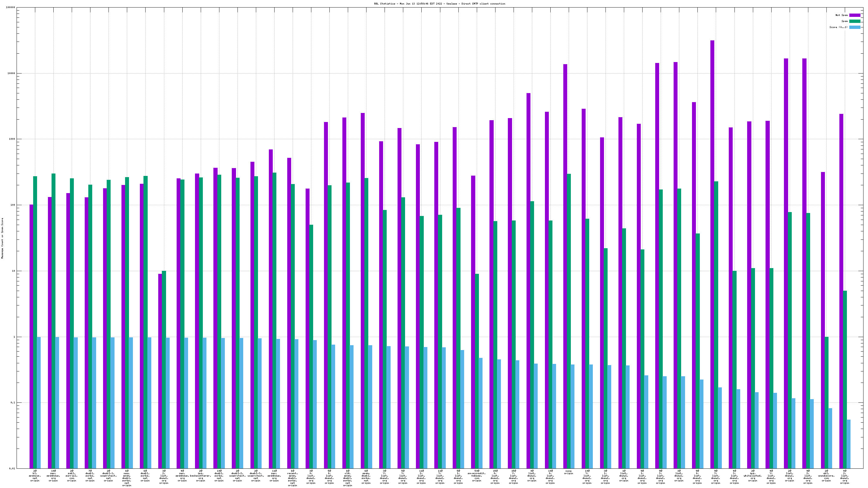This screenshot has height=488, width=868.
Task: Click the 0.01 y-axis tick label
Action: point(12,468)
